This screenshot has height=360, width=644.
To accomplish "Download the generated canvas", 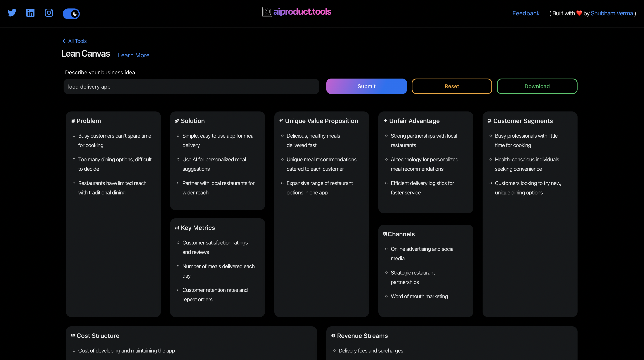I will pos(537,86).
